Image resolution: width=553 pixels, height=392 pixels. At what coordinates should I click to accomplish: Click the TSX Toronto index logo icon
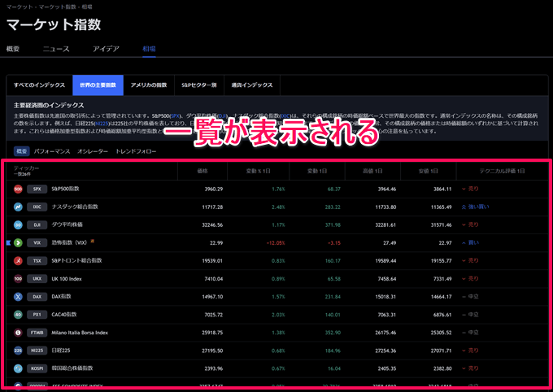[x=18, y=261]
